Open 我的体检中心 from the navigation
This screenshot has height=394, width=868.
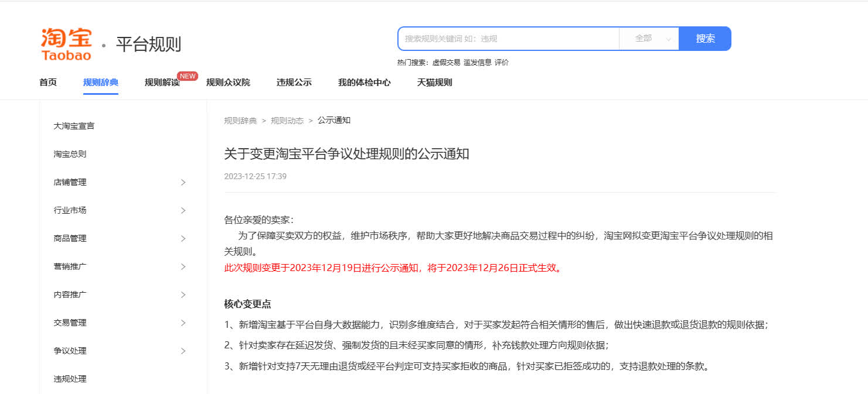(x=364, y=83)
